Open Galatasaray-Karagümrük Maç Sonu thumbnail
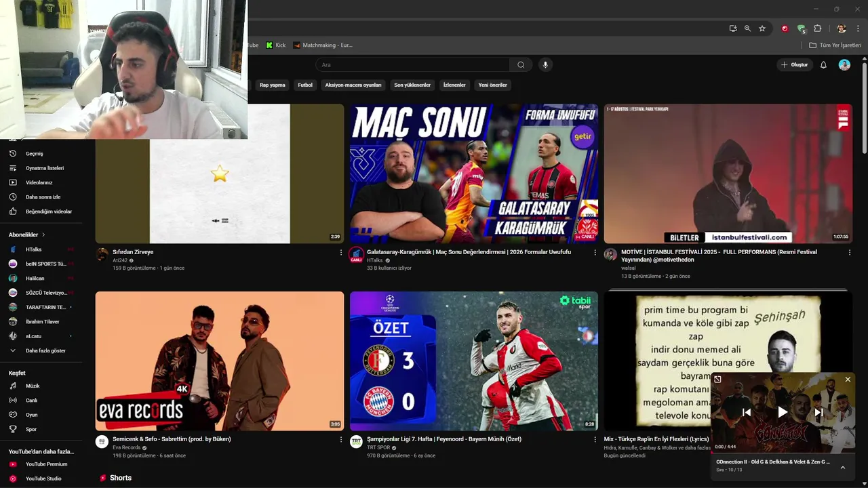The image size is (868, 488). 474,174
